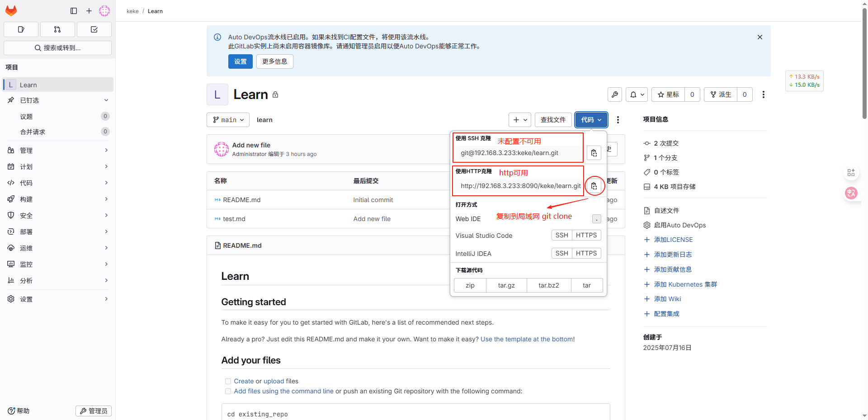
Task: Open the to-do list shortcut icon
Action: pyautogui.click(x=94, y=29)
